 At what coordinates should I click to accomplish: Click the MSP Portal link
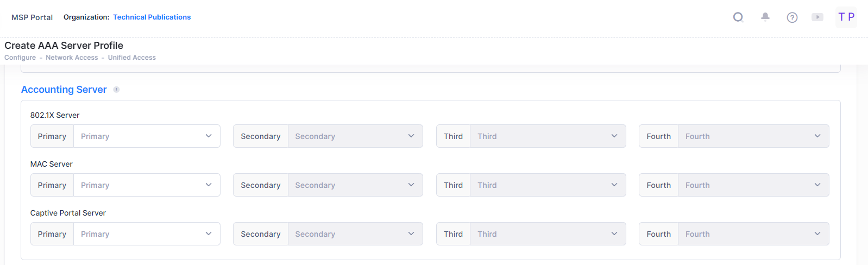click(32, 17)
